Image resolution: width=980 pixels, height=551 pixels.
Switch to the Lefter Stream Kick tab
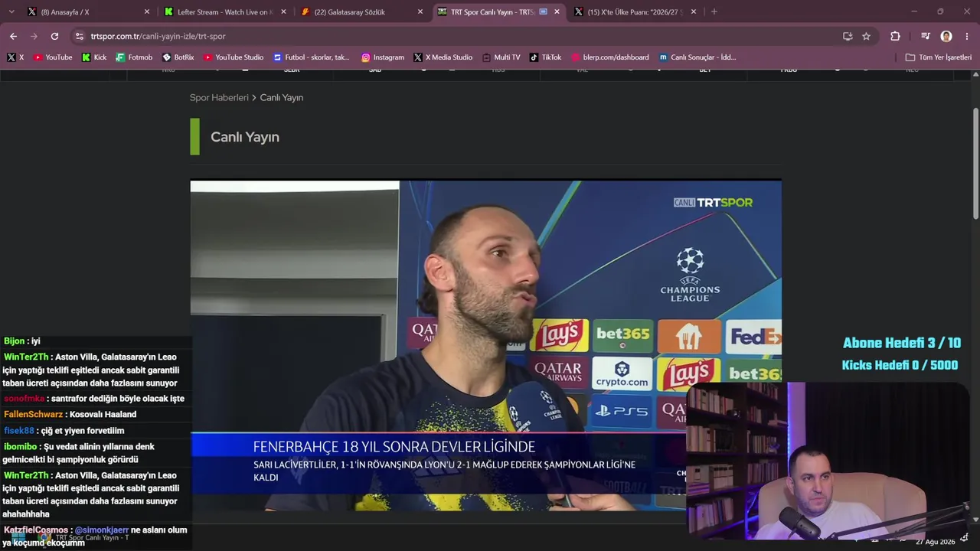224,11
